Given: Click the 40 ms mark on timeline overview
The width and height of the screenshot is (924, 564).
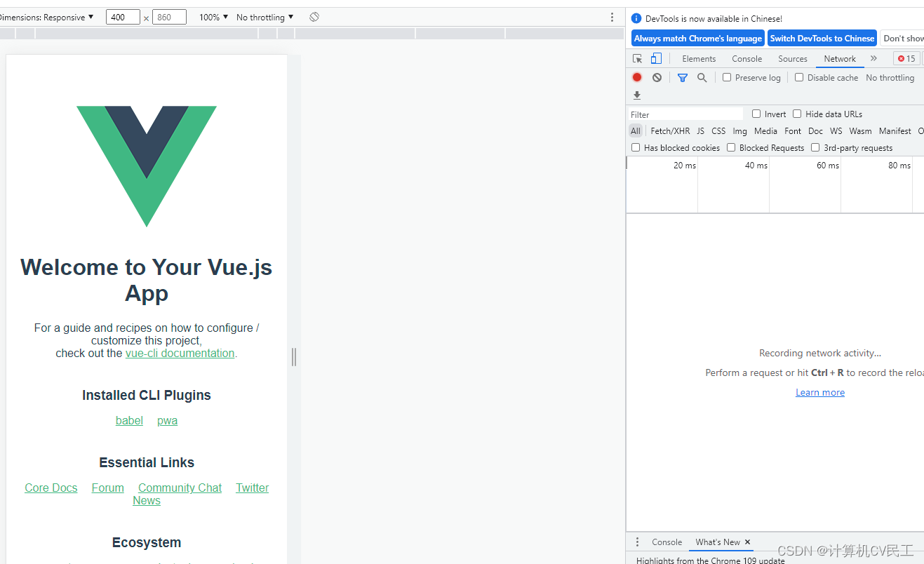Looking at the screenshot, I should pyautogui.click(x=756, y=166).
